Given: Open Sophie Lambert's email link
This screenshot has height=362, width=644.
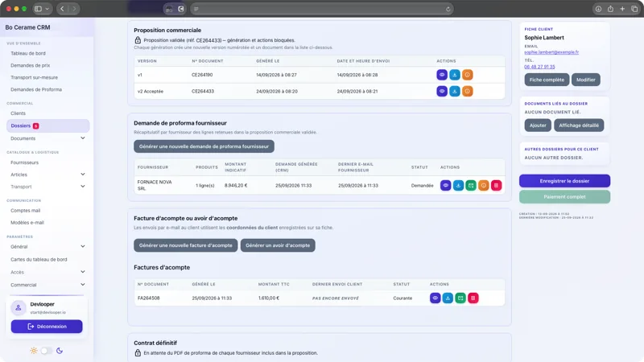Looking at the screenshot, I should click(x=551, y=52).
